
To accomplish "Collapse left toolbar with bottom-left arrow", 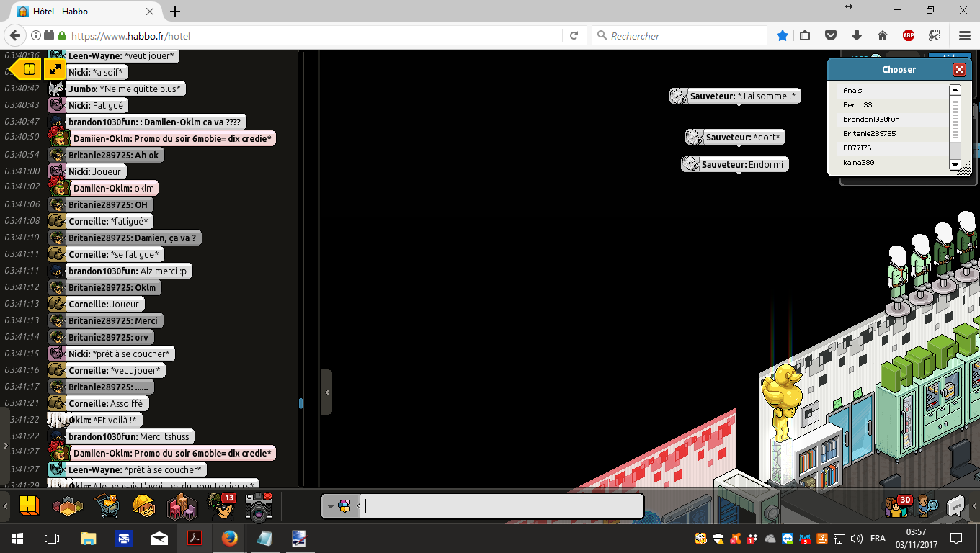I will (x=6, y=507).
